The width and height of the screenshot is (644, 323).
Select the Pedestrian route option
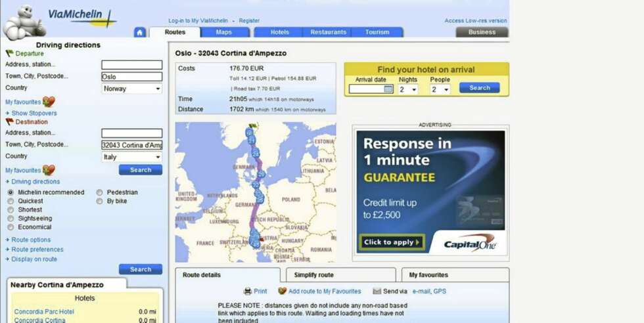click(x=99, y=192)
